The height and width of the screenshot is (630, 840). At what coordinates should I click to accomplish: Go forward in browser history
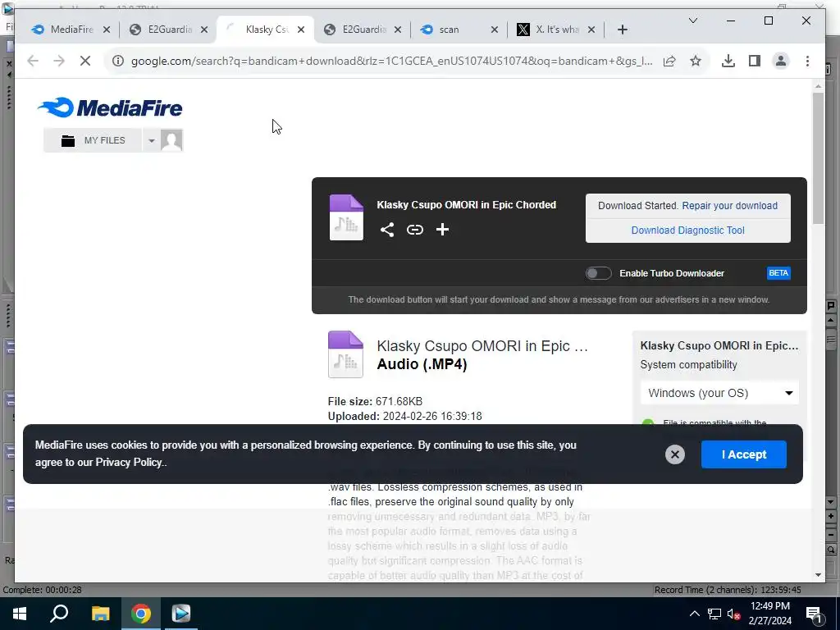[59, 61]
